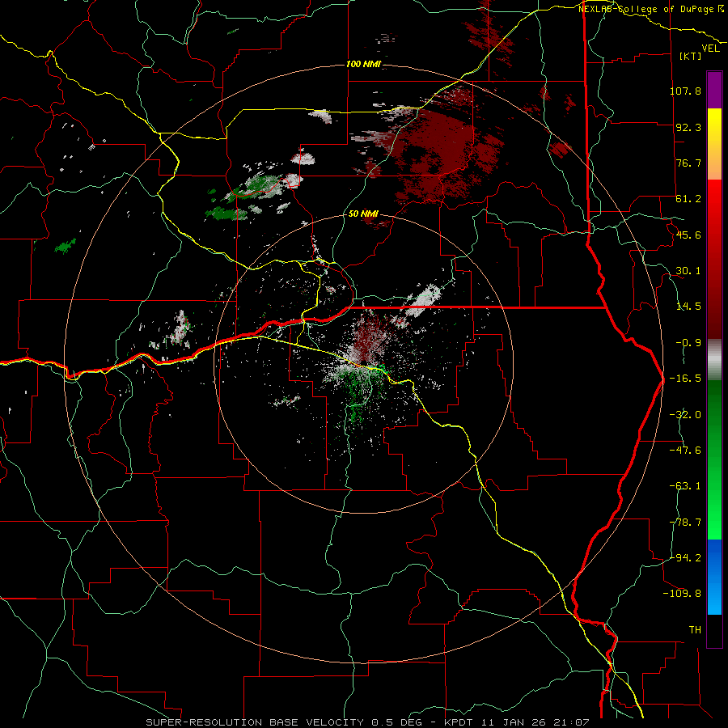Click the 107.8 scale value
The image size is (728, 728).
pos(685,91)
